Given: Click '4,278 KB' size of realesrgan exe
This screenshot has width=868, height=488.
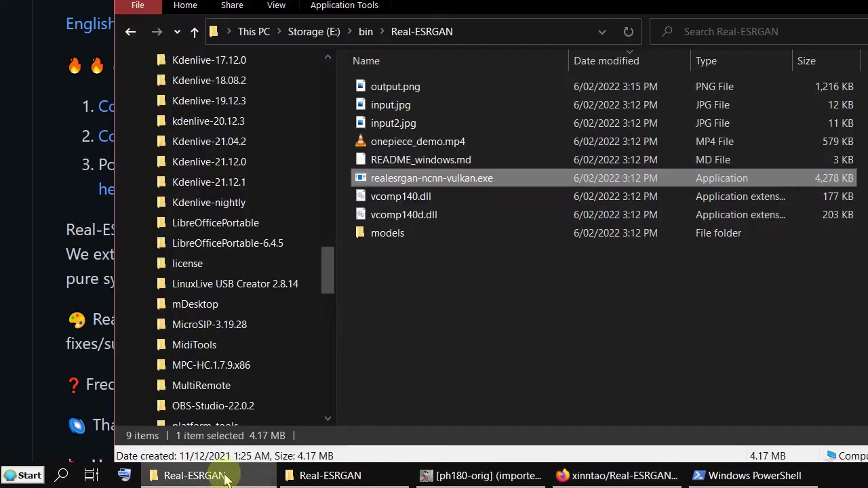Looking at the screenshot, I should (x=834, y=178).
